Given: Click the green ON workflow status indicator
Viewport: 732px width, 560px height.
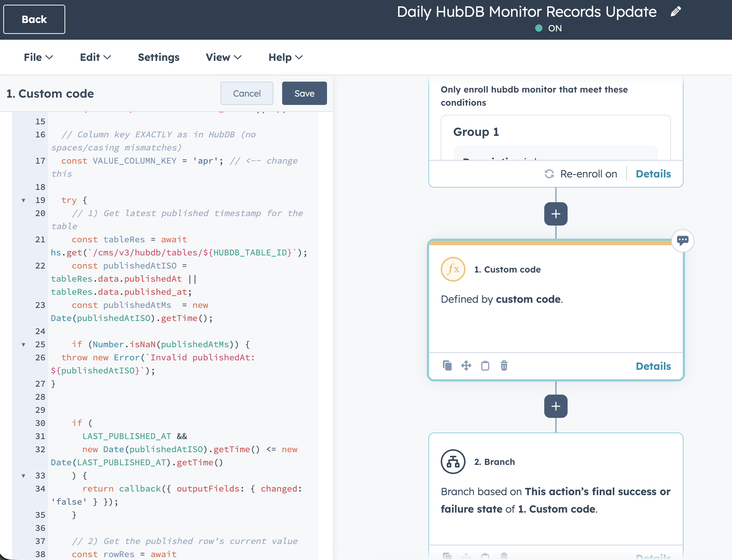Looking at the screenshot, I should (x=539, y=28).
